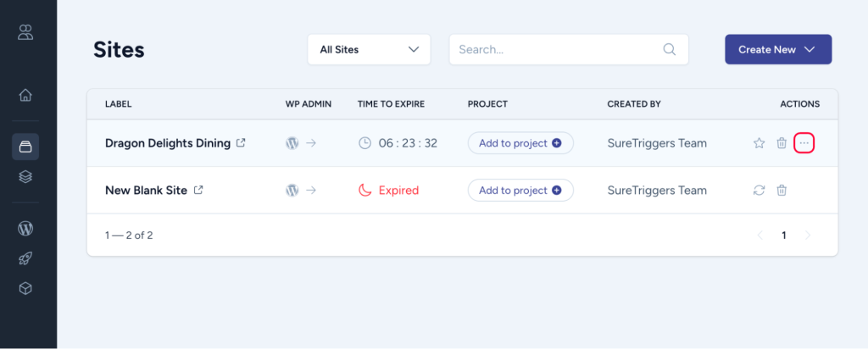
Task: Click the team users icon at sidebar top
Action: pyautogui.click(x=25, y=33)
